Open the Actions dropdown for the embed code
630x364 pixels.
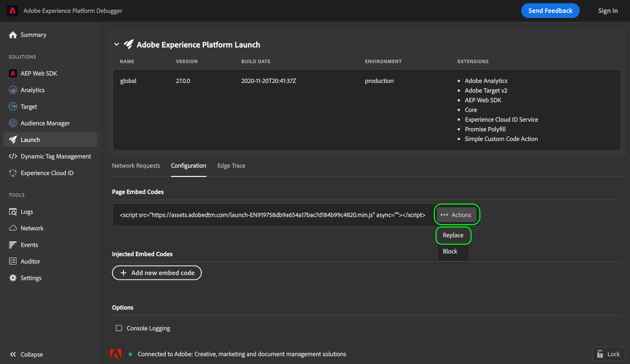click(x=457, y=215)
